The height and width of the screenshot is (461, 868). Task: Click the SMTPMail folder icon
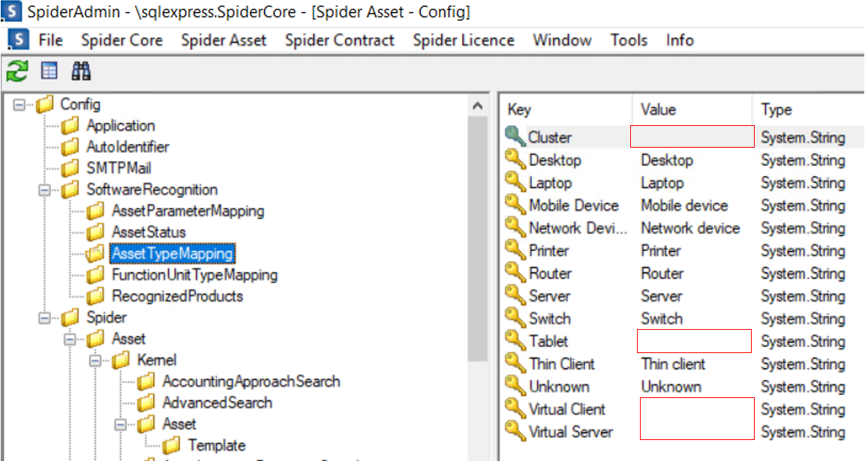tap(70, 168)
